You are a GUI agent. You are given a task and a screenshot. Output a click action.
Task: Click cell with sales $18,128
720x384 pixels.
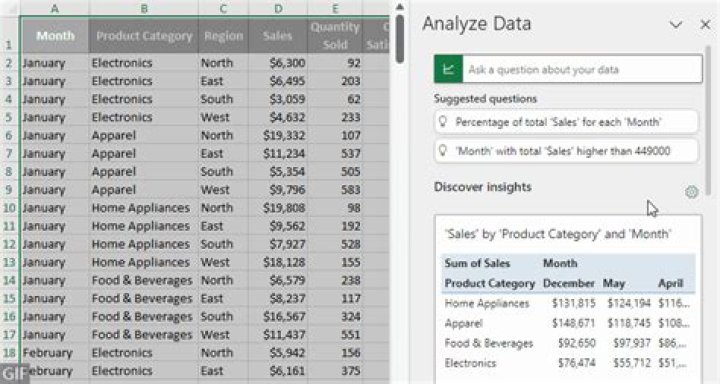(x=278, y=262)
